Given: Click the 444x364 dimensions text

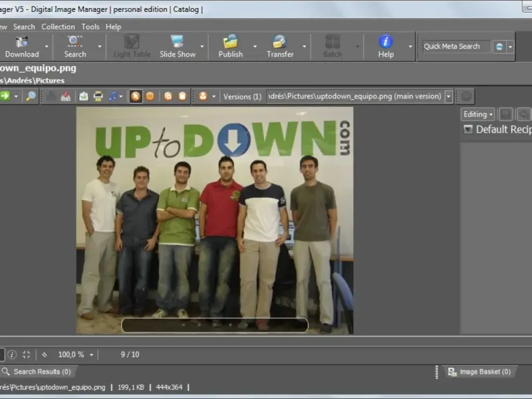Looking at the screenshot, I should click(x=170, y=387).
